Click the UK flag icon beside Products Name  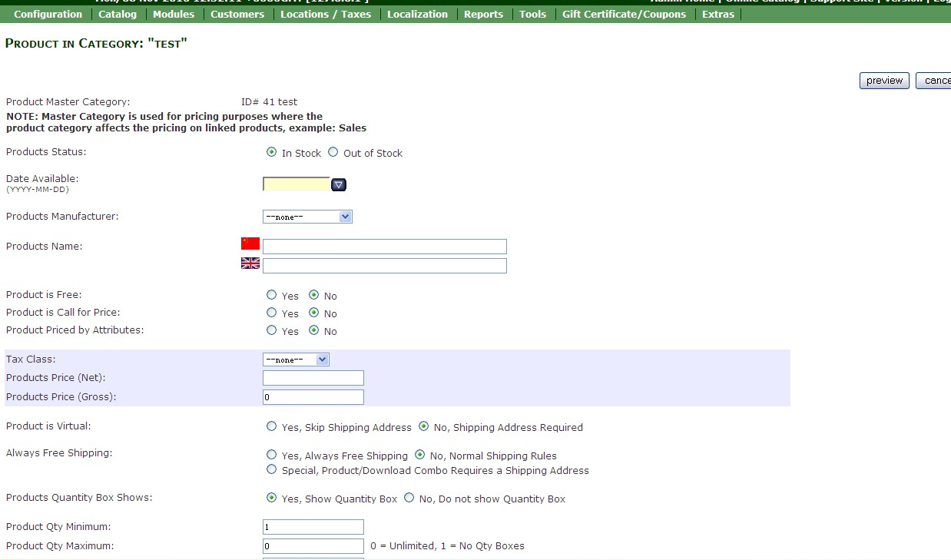point(250,263)
